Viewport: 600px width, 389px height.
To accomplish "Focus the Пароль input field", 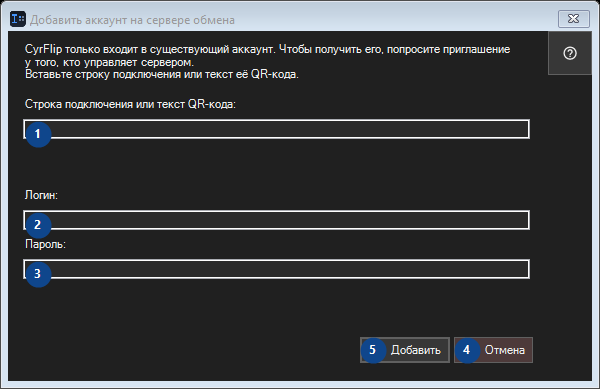I will (277, 269).
